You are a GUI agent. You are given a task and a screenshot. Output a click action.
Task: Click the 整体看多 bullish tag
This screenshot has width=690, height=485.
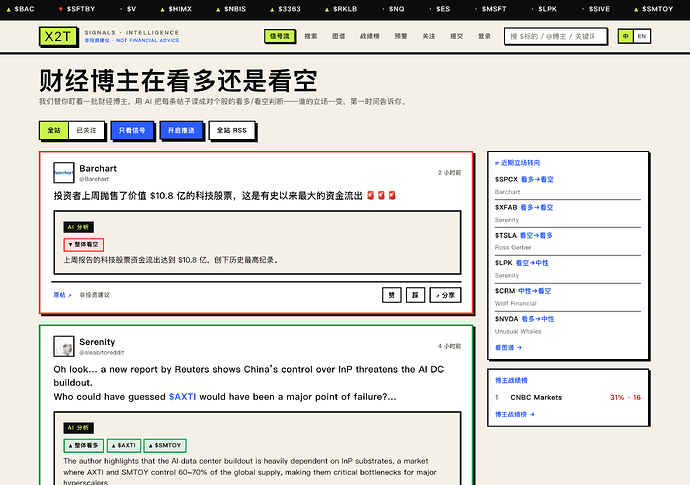click(x=84, y=445)
